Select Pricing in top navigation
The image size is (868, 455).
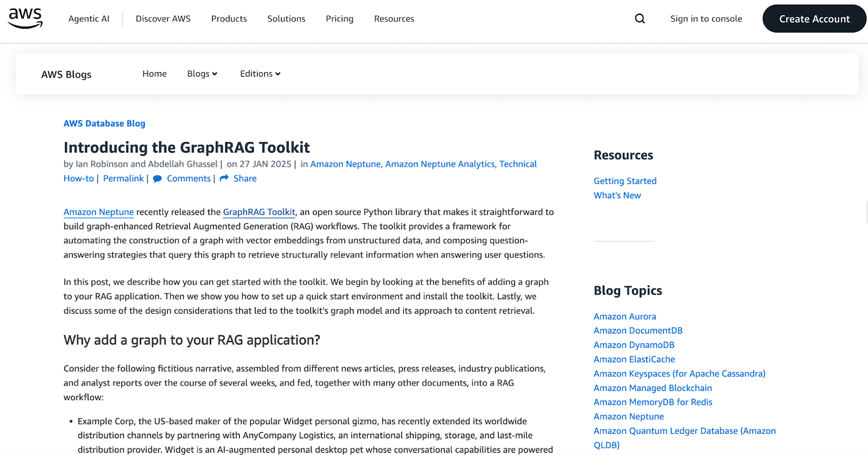click(x=339, y=18)
